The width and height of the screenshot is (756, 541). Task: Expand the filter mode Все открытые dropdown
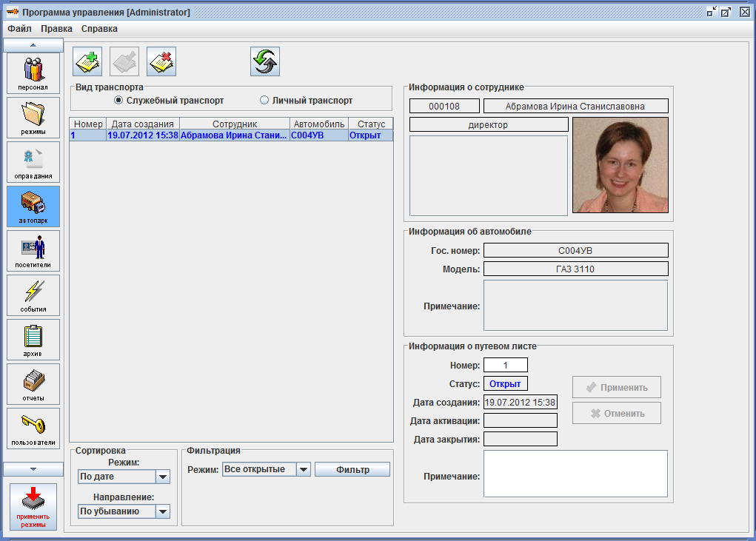tap(303, 469)
